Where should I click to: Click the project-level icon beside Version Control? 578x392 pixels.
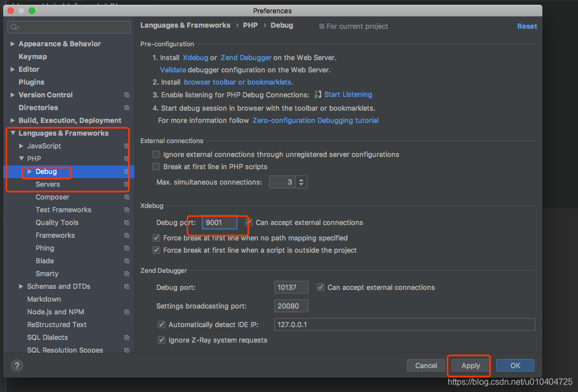[127, 95]
